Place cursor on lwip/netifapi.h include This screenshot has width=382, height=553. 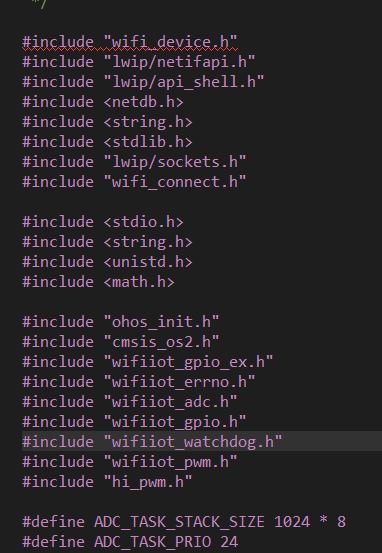[139, 62]
